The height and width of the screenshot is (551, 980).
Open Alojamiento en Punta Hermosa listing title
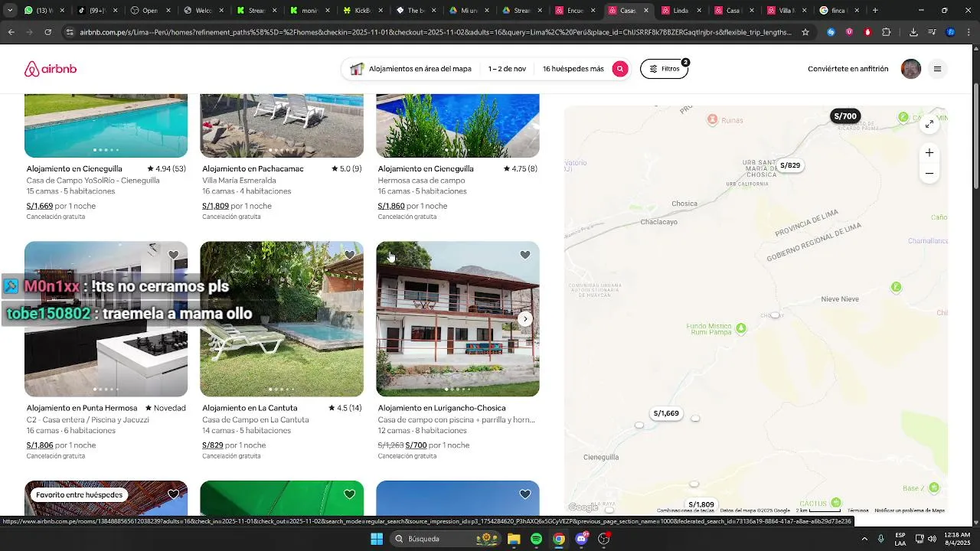coord(82,408)
